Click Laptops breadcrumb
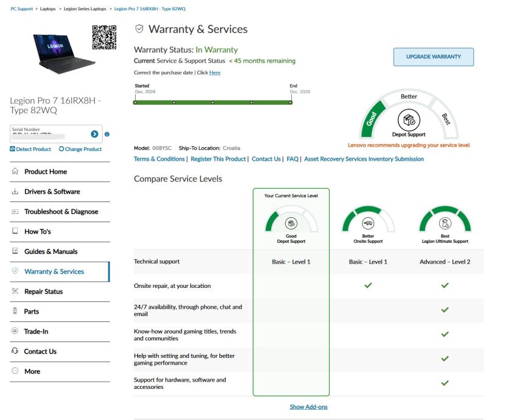The height and width of the screenshot is (420, 514). 48,9
